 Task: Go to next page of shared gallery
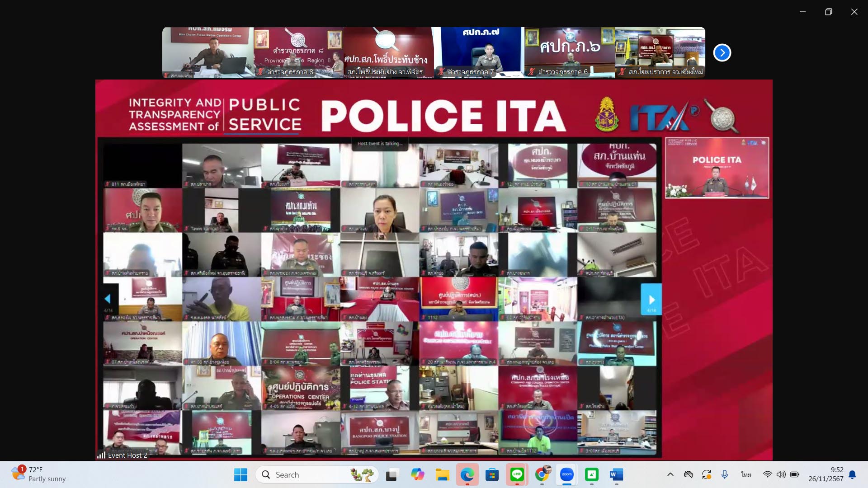[x=651, y=300]
